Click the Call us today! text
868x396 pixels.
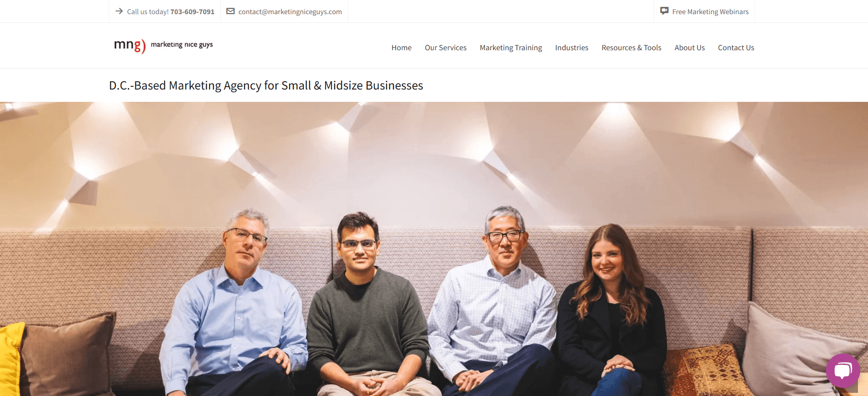click(x=148, y=12)
